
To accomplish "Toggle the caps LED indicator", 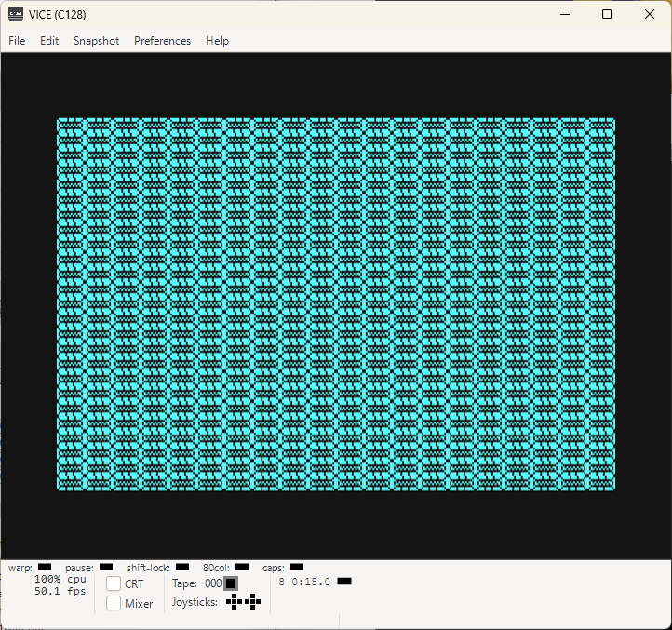I will tap(297, 567).
